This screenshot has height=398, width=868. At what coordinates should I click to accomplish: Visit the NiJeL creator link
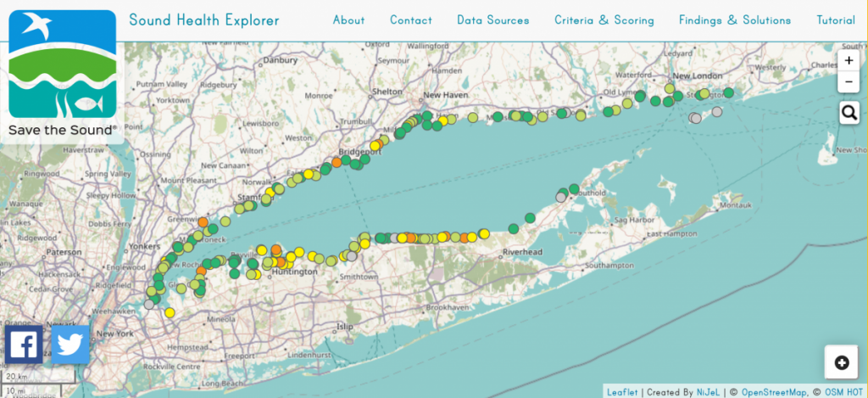coord(708,392)
